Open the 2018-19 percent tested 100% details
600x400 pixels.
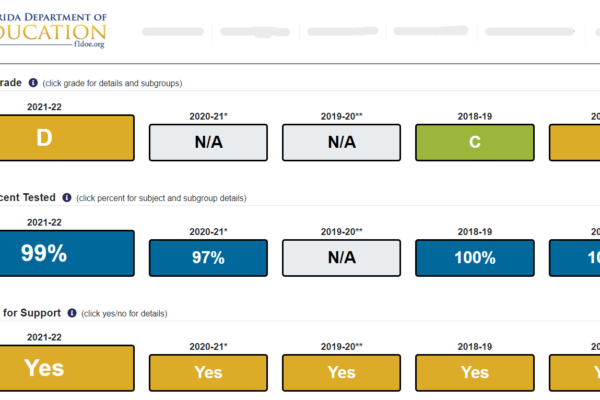[475, 258]
